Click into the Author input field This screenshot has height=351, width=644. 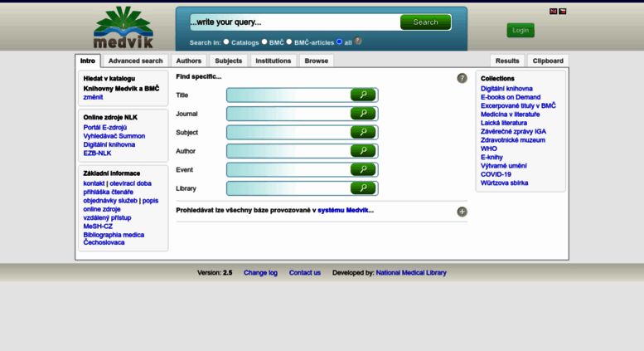[288, 151]
